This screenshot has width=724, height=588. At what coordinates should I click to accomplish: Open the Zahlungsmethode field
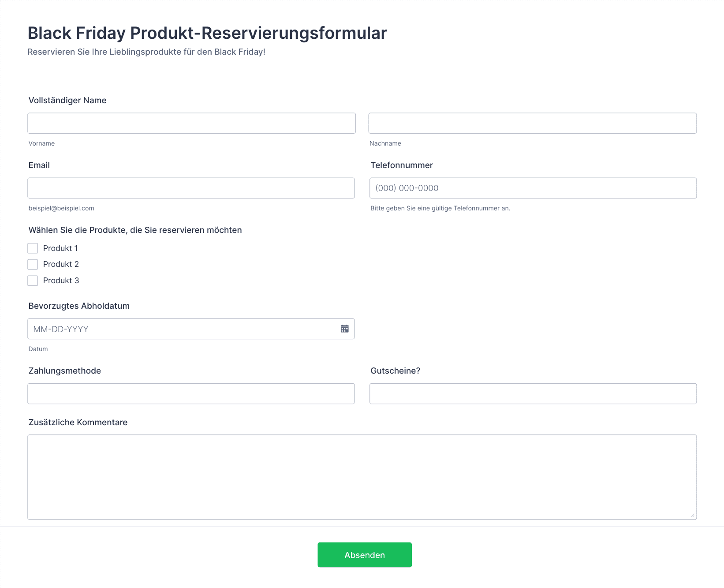(191, 393)
